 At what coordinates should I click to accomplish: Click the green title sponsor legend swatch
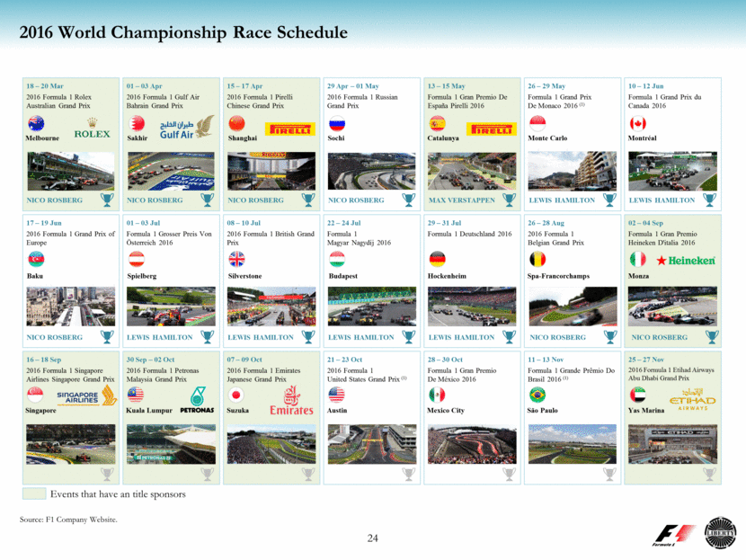point(33,493)
